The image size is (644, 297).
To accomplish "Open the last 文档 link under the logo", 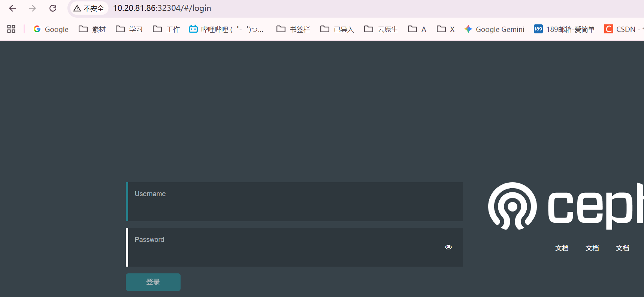I will (623, 248).
